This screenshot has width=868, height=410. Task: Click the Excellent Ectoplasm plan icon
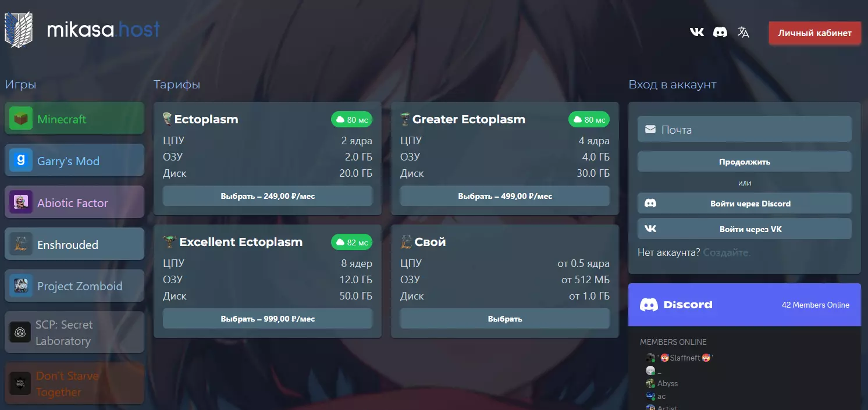click(x=170, y=242)
